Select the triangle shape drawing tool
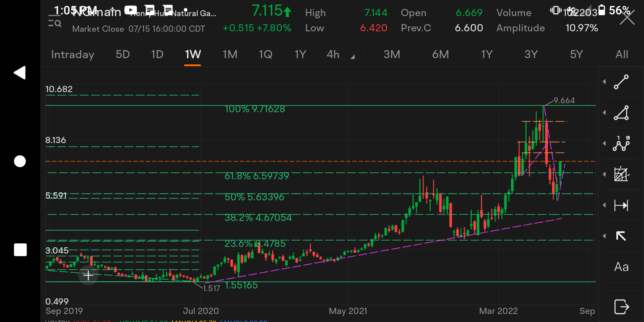Image resolution: width=644 pixels, height=322 pixels. [x=621, y=113]
